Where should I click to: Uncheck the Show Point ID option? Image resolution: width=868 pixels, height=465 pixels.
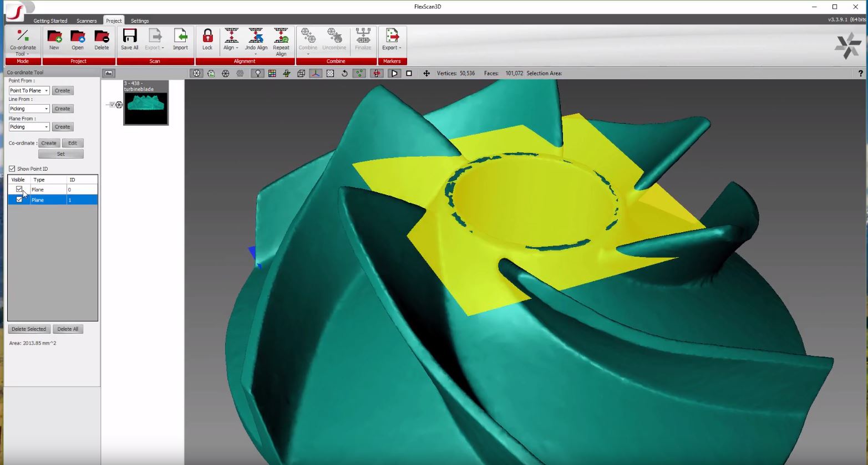point(12,168)
